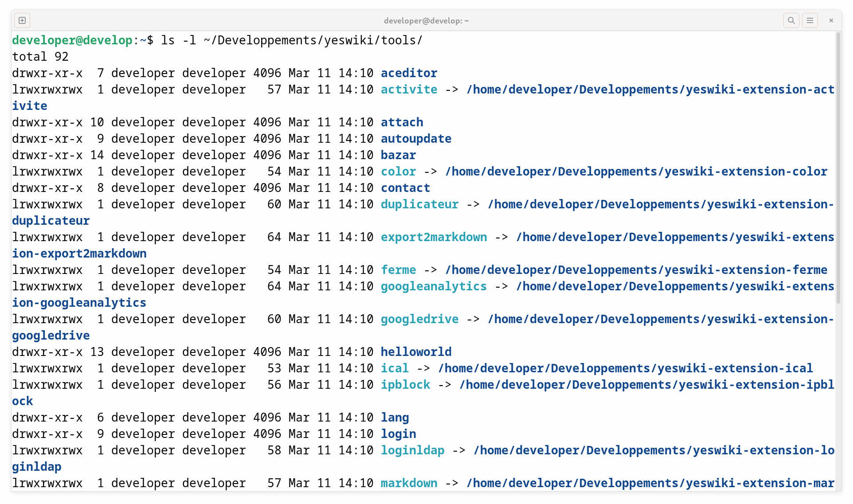Select the ipblock symlink entry
The height and width of the screenshot is (504, 853).
click(x=405, y=384)
